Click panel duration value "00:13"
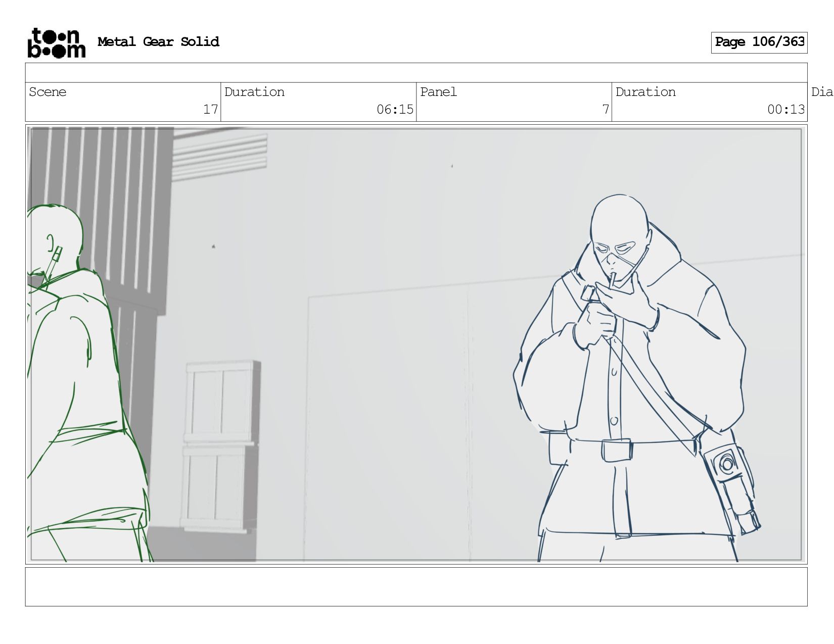The height and width of the screenshot is (644, 834). 786,110
